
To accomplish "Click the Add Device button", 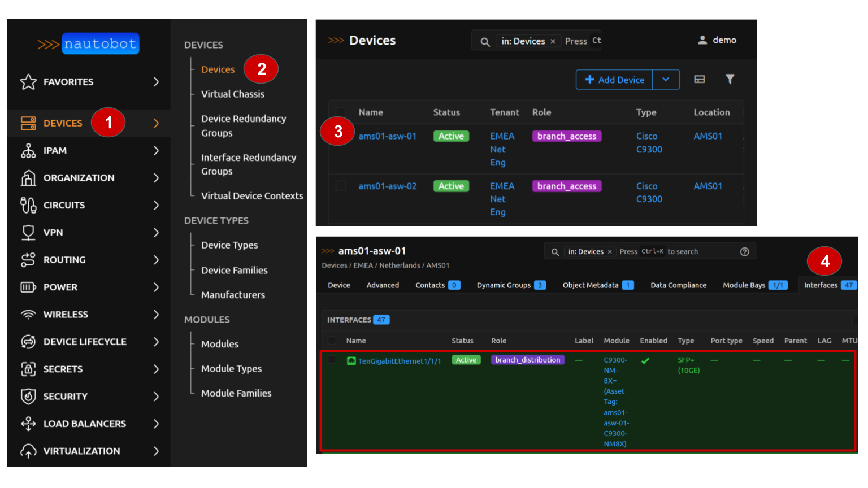I will [614, 80].
